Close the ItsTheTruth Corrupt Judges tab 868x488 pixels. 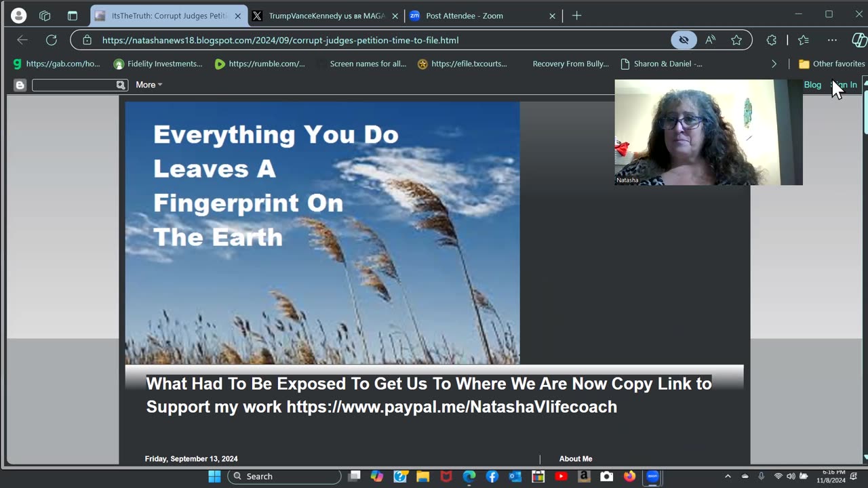tap(237, 16)
